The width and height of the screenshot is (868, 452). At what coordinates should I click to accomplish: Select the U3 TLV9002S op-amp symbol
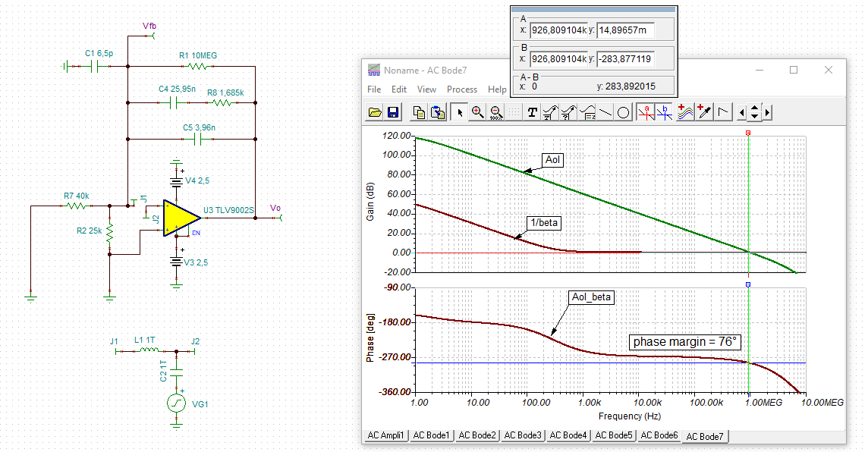(x=181, y=218)
